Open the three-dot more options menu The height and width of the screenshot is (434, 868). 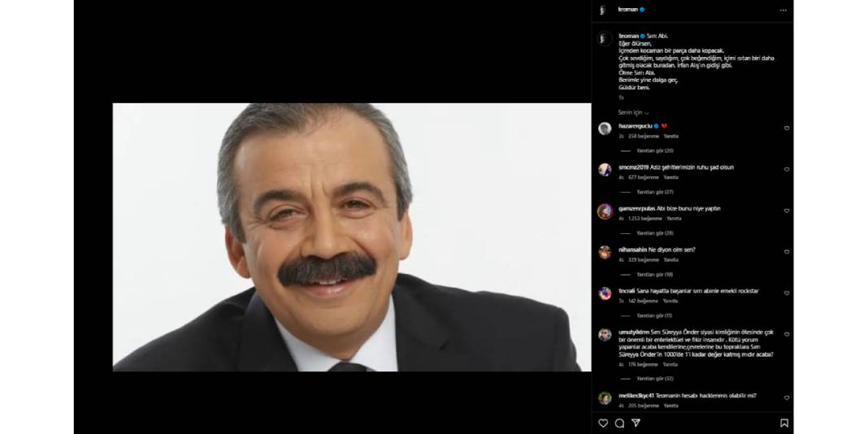pyautogui.click(x=783, y=10)
